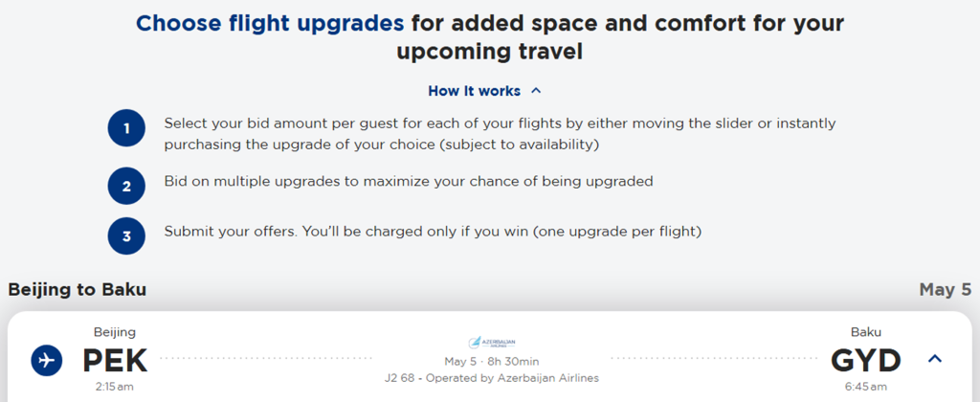
Task: Click the 8h 30min flight duration
Action: tap(515, 362)
